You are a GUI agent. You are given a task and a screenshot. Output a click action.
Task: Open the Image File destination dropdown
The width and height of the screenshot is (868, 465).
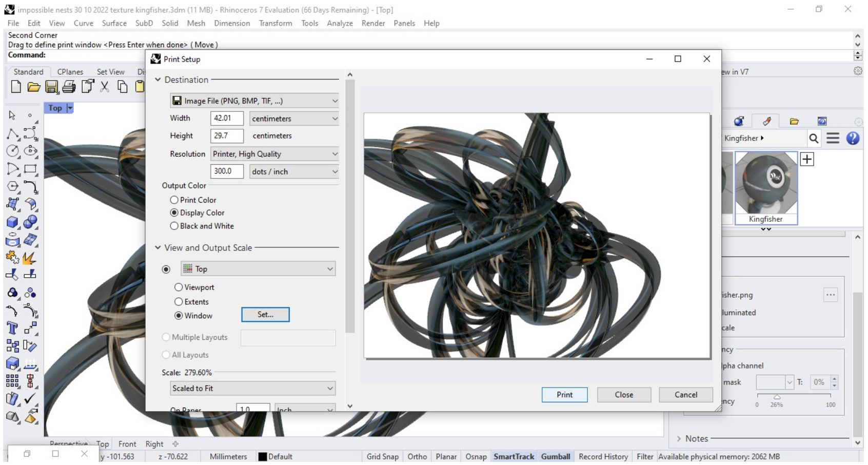[254, 101]
